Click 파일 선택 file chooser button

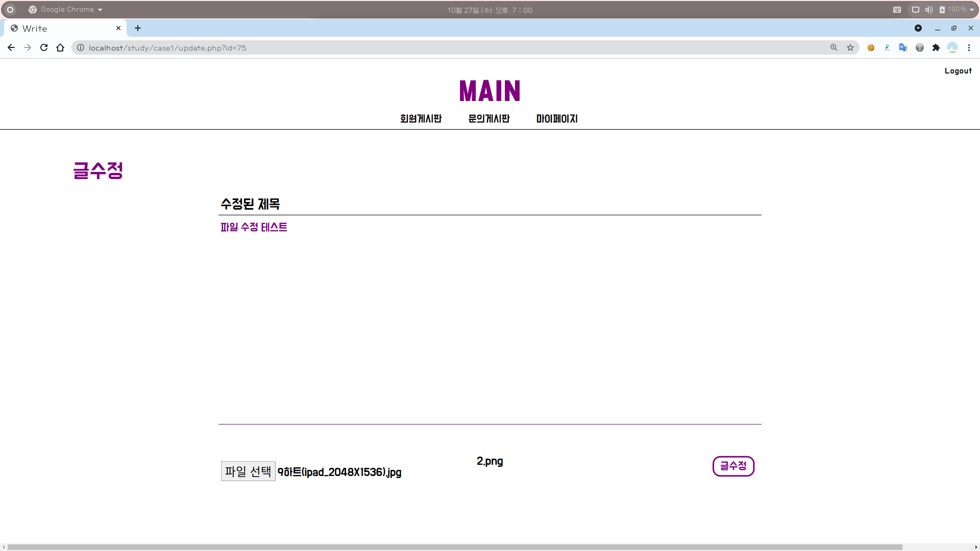coord(248,471)
